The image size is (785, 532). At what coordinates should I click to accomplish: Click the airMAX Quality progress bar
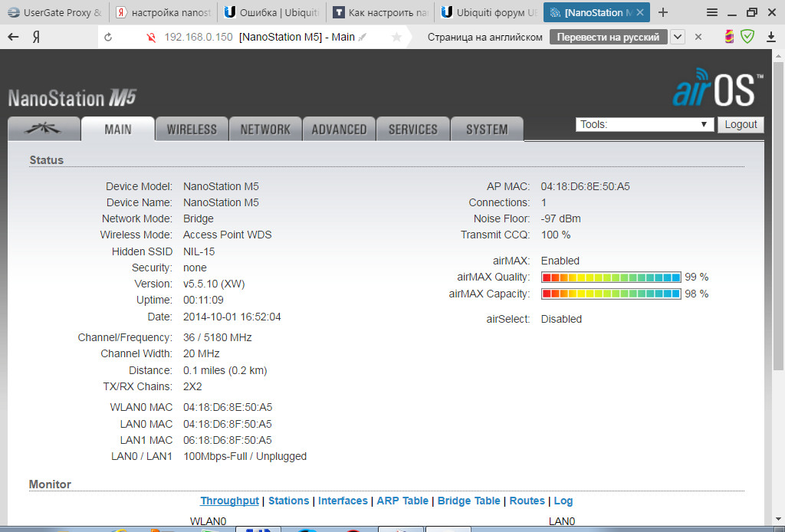(611, 277)
